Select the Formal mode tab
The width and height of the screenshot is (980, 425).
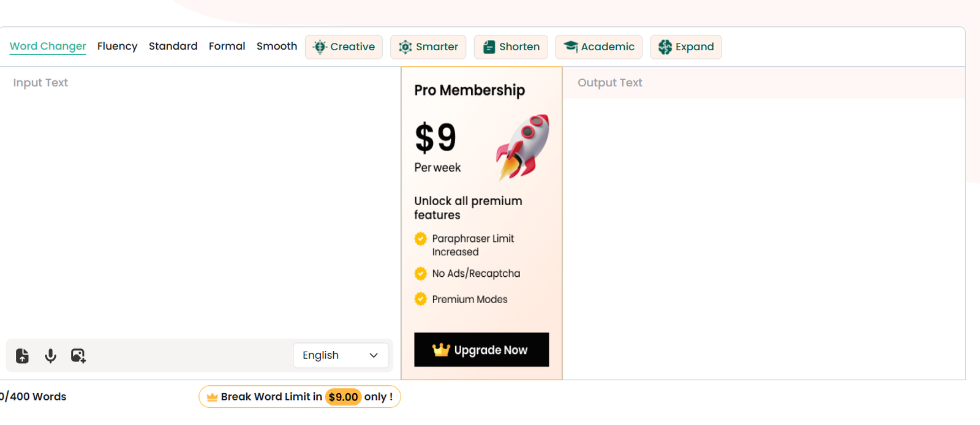[227, 47]
